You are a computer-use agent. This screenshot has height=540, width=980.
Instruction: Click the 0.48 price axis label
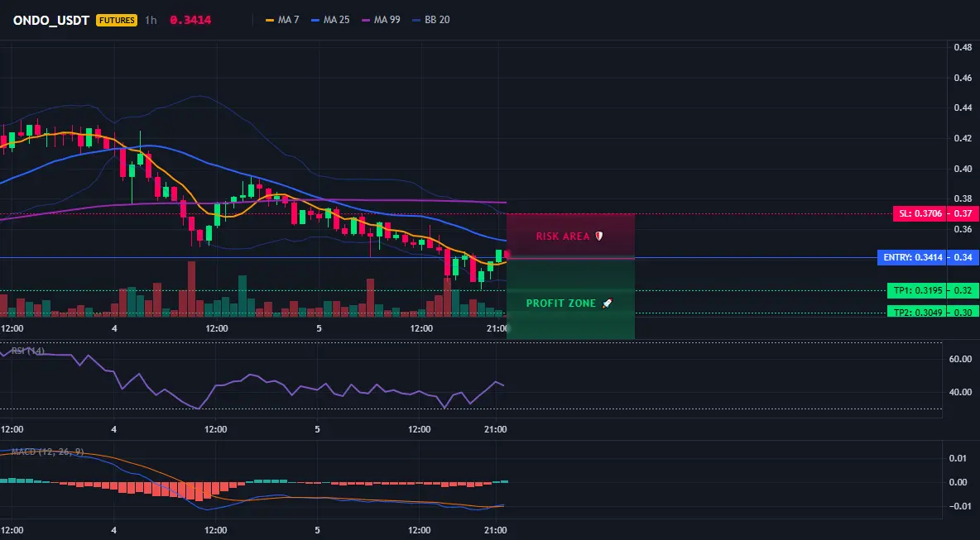point(963,47)
